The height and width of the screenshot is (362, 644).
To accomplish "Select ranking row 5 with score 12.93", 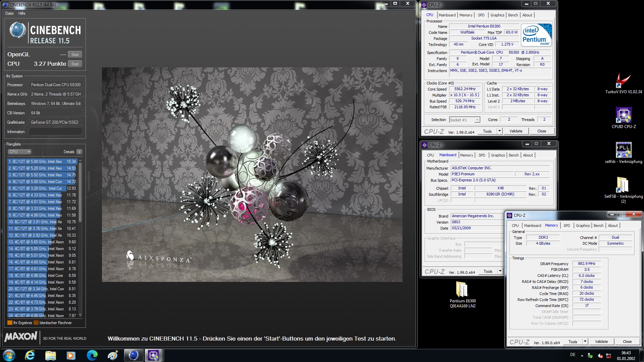I will click(x=42, y=188).
